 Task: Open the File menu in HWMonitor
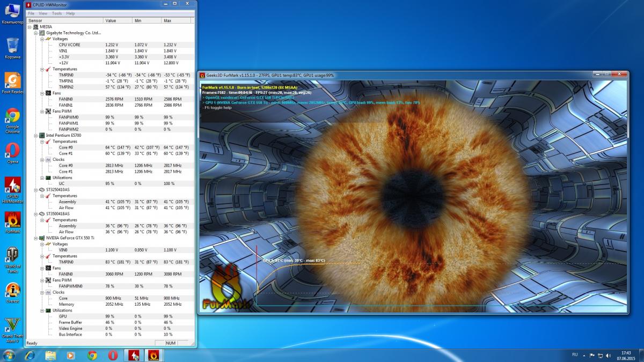(x=31, y=13)
